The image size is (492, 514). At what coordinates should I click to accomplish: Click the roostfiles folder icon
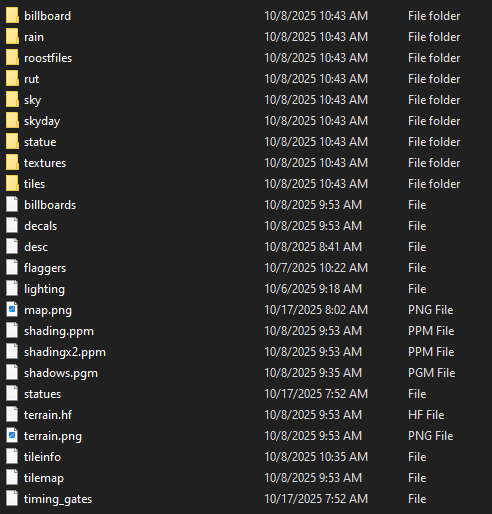click(x=12, y=58)
